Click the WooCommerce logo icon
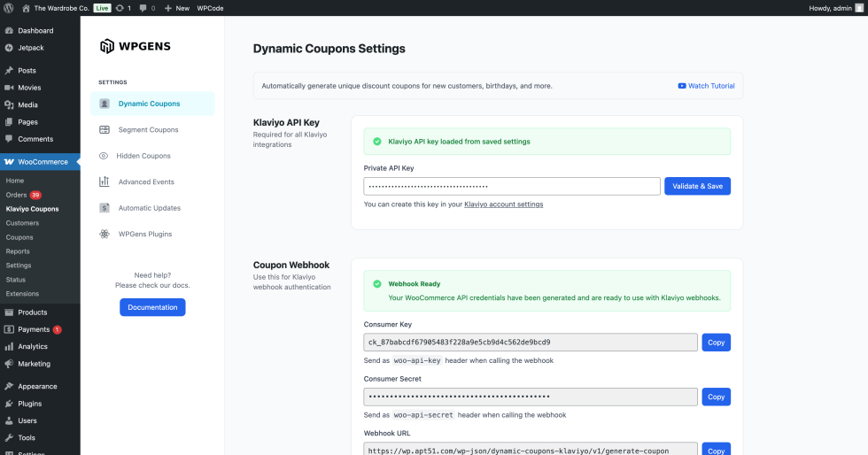 pos(9,162)
